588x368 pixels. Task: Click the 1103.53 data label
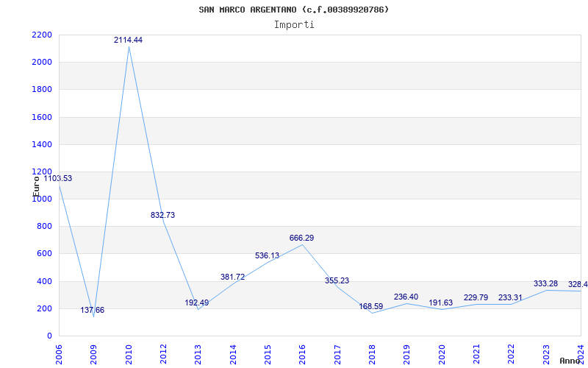pos(58,178)
